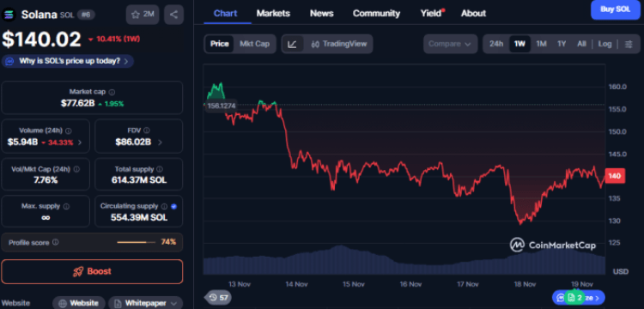The width and height of the screenshot is (644, 309).
Task: Click the $77.62B market cap value
Action: (77, 103)
